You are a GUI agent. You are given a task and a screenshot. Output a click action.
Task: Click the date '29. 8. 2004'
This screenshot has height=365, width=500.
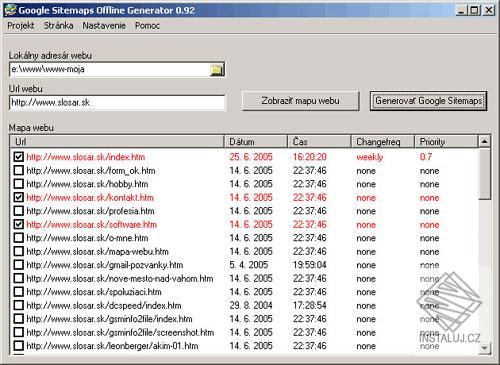click(x=251, y=305)
